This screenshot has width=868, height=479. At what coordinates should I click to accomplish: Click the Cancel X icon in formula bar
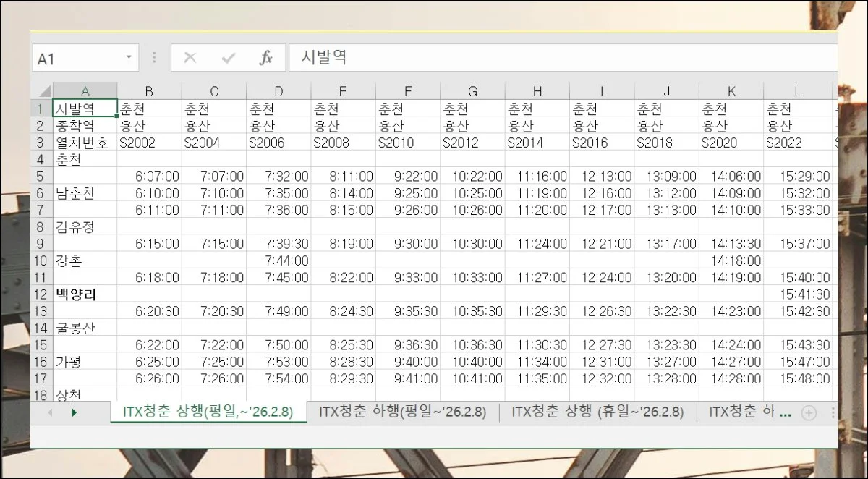point(190,59)
